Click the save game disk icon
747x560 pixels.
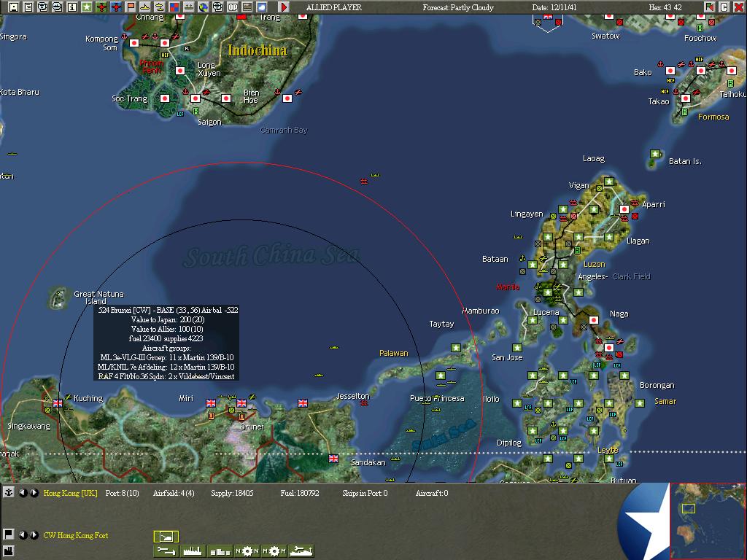14,7
